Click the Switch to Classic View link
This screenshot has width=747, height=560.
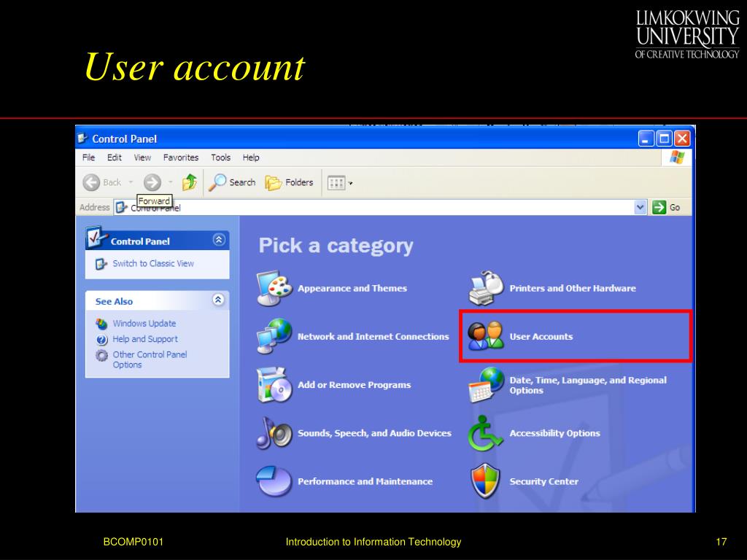pos(153,263)
